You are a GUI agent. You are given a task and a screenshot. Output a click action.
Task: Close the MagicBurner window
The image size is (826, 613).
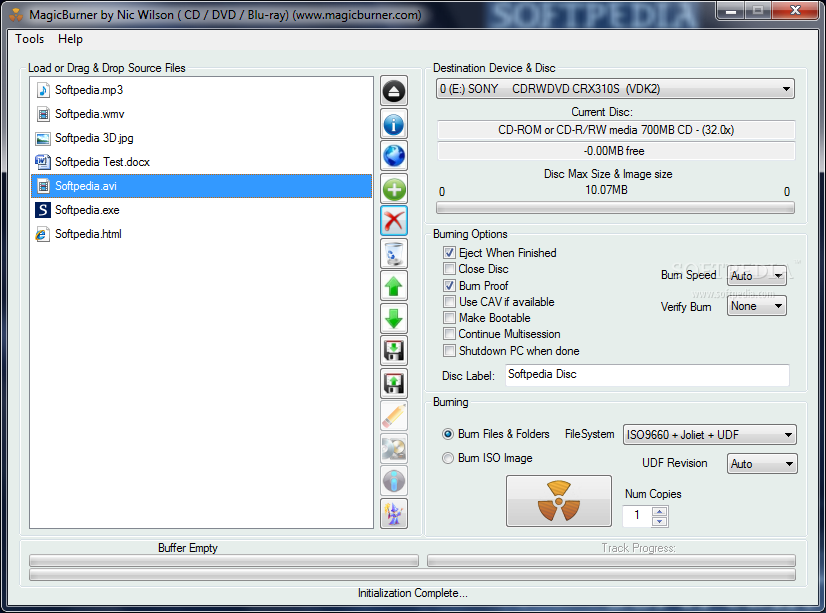click(x=795, y=11)
